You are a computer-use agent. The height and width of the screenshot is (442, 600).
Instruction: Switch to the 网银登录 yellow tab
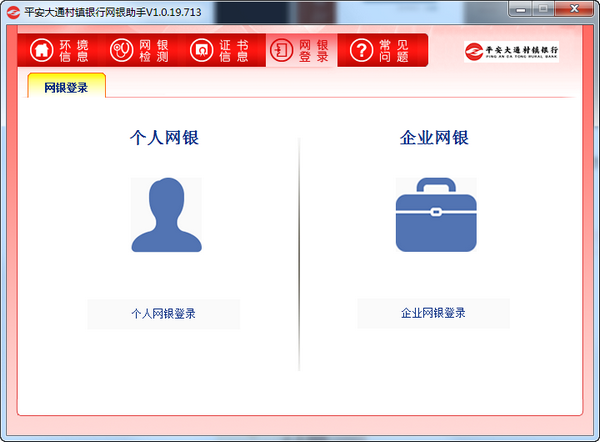pos(66,85)
